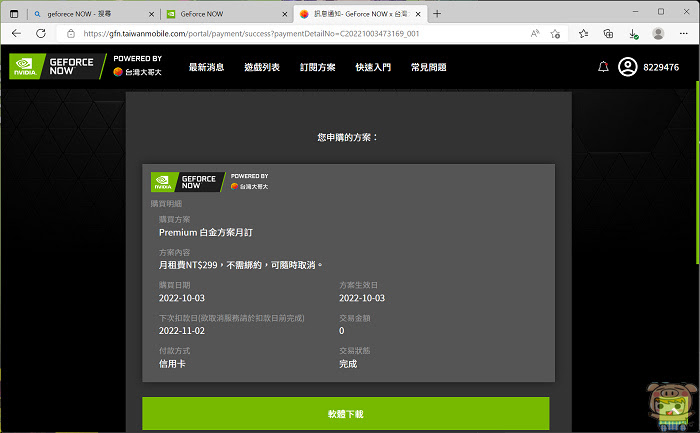Open the browser settings ellipsis menu
This screenshot has height=433, width=700.
click(683, 33)
